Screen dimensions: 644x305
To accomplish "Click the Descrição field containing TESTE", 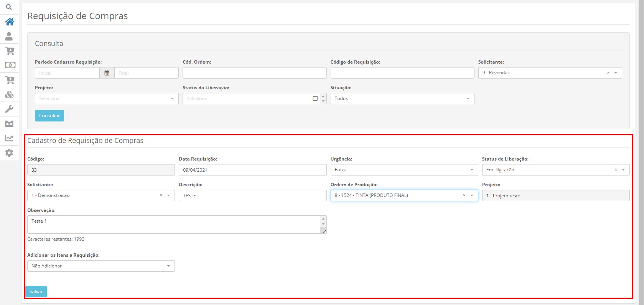I will click(x=252, y=195).
